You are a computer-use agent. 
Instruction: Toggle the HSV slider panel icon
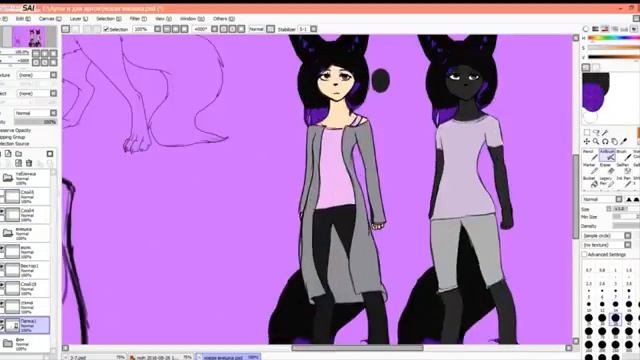[605, 29]
